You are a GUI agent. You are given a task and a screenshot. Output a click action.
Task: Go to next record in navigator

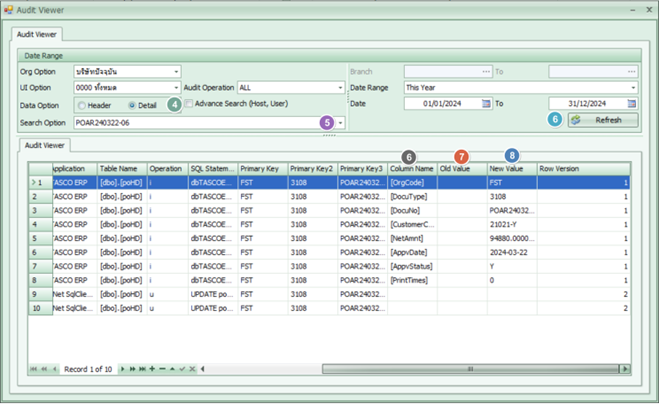point(124,369)
